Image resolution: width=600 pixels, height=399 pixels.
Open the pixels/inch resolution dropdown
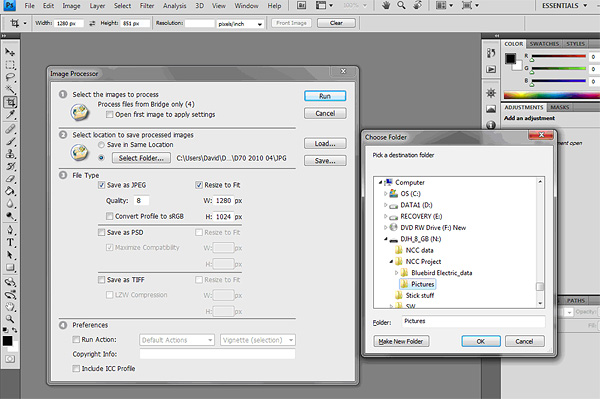tap(240, 24)
